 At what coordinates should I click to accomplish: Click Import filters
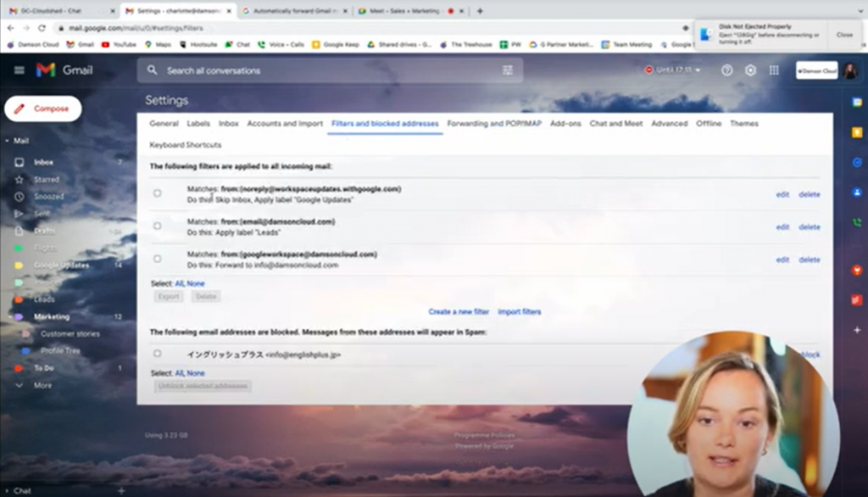point(520,312)
